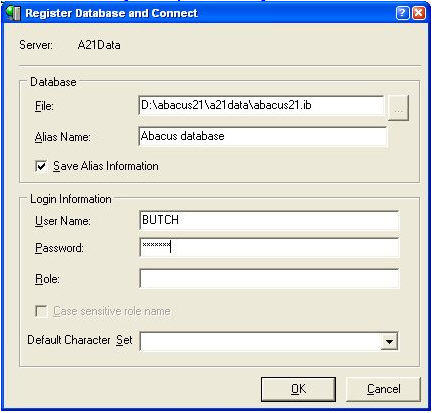Toggle Case sensitive role name checkbox
The width and height of the screenshot is (432, 413).
tap(41, 311)
